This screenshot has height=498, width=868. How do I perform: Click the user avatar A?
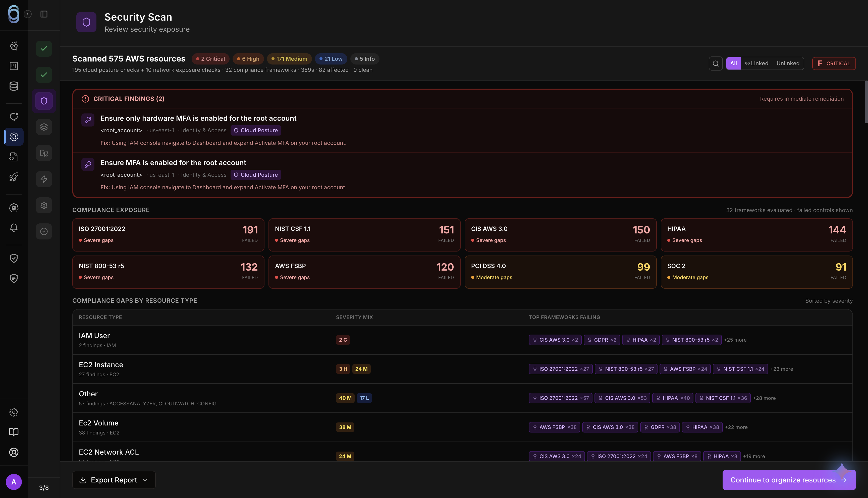point(14,482)
